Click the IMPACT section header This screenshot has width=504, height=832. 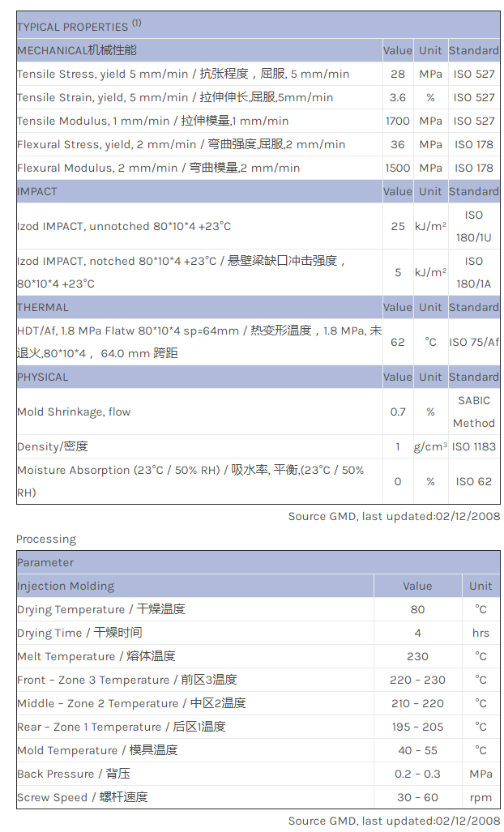(x=37, y=191)
